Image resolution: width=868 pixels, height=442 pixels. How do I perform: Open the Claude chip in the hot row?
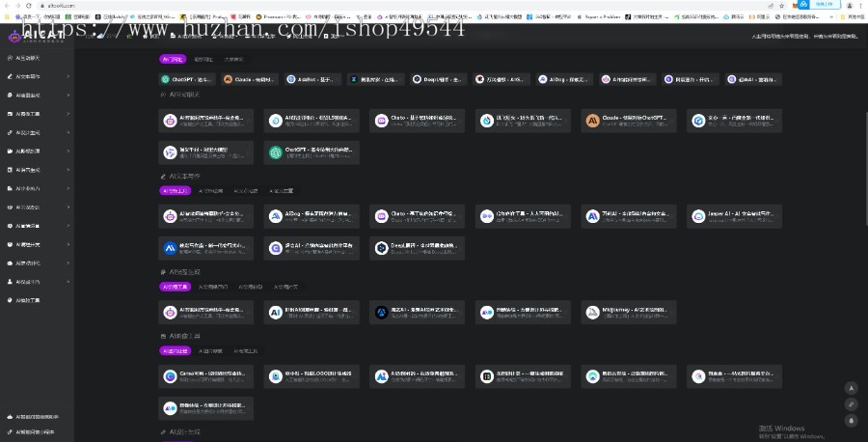tap(249, 79)
